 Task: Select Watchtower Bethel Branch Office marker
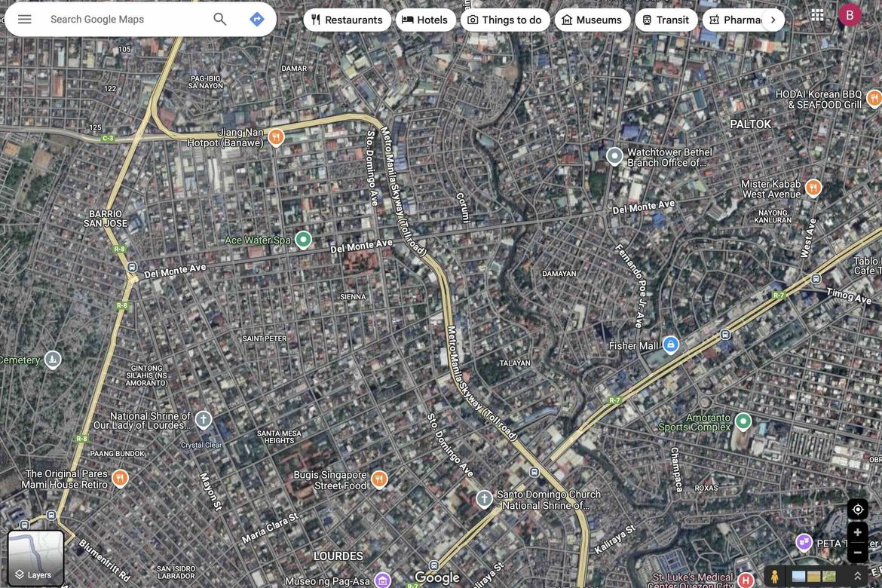(614, 156)
